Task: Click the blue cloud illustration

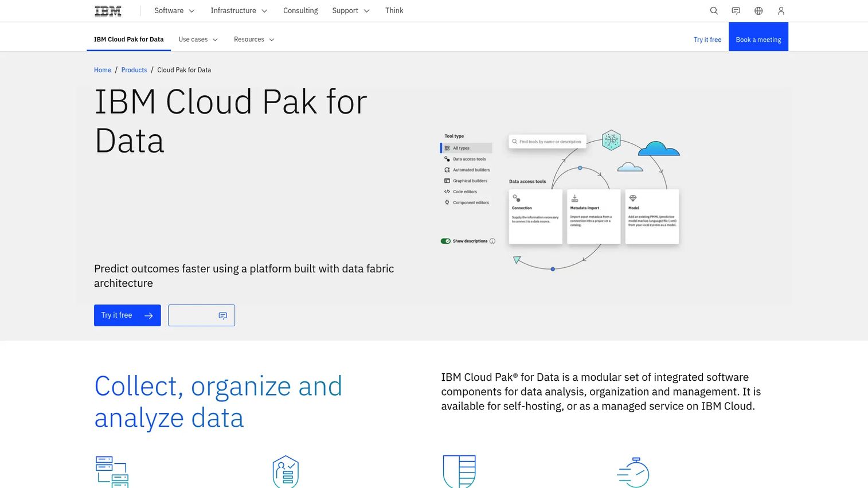Action: point(659,149)
